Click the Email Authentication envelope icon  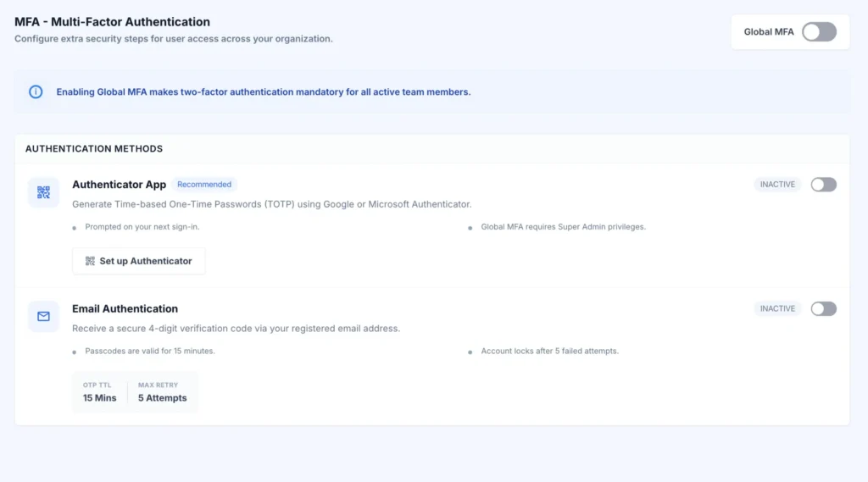pyautogui.click(x=43, y=317)
